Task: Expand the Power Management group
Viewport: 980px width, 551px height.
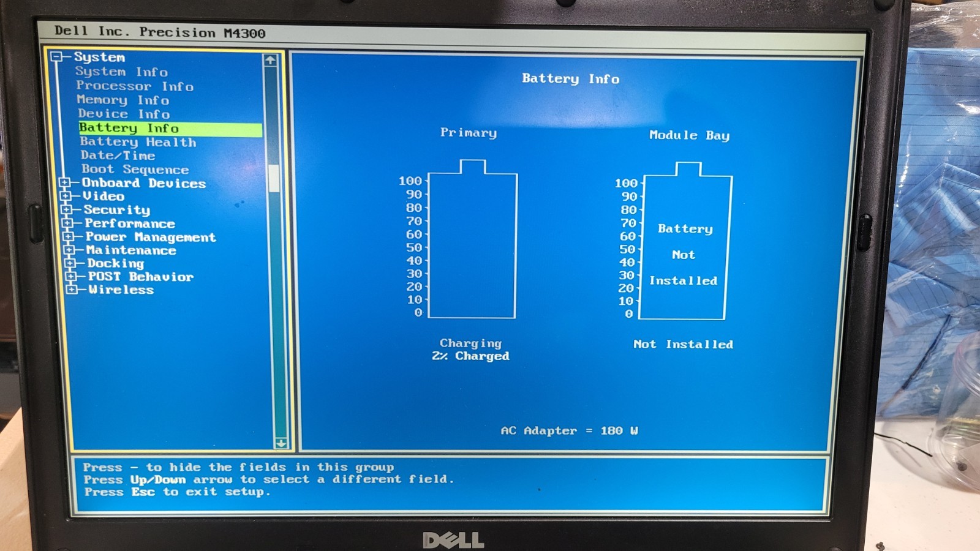Action: coord(68,236)
